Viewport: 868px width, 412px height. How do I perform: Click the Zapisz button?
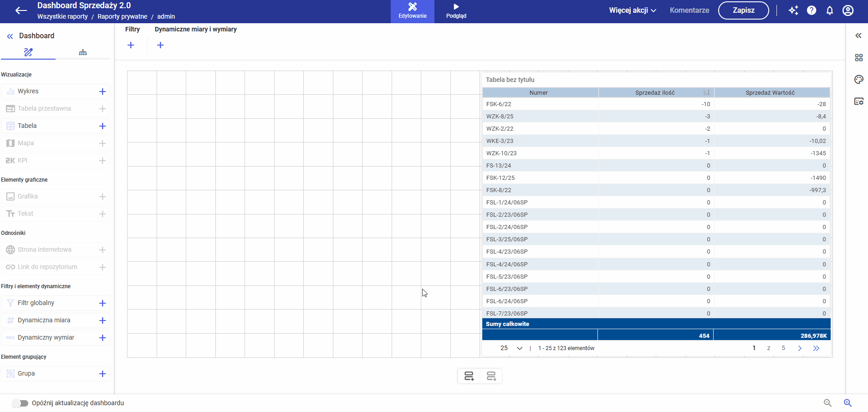(x=743, y=10)
